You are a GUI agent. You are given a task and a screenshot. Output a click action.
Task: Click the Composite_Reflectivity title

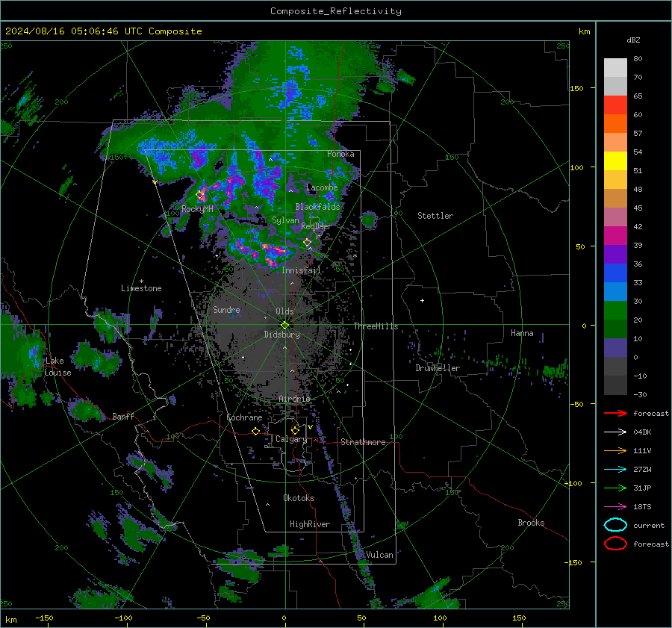pos(335,11)
